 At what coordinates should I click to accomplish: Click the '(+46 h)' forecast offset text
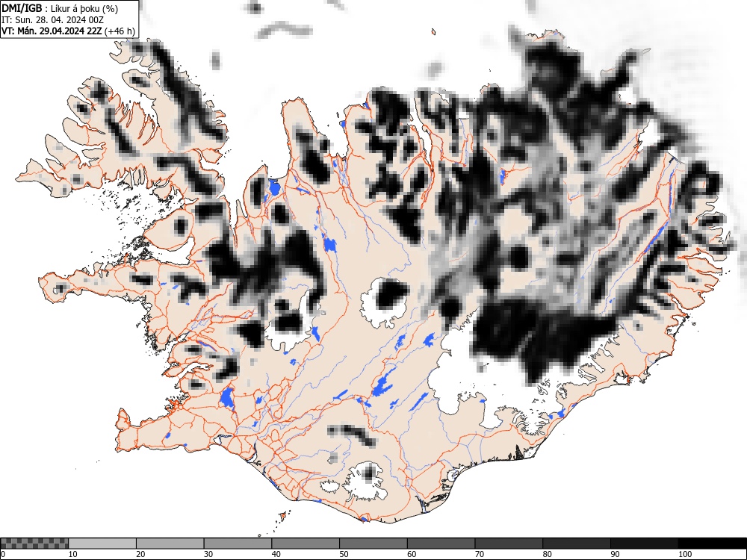[x=120, y=31]
